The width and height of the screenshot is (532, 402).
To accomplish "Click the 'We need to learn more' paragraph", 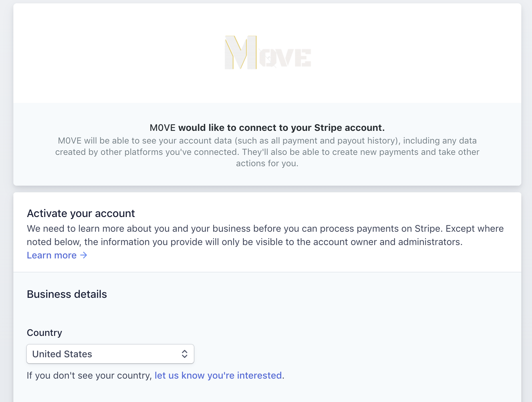I will click(x=265, y=235).
